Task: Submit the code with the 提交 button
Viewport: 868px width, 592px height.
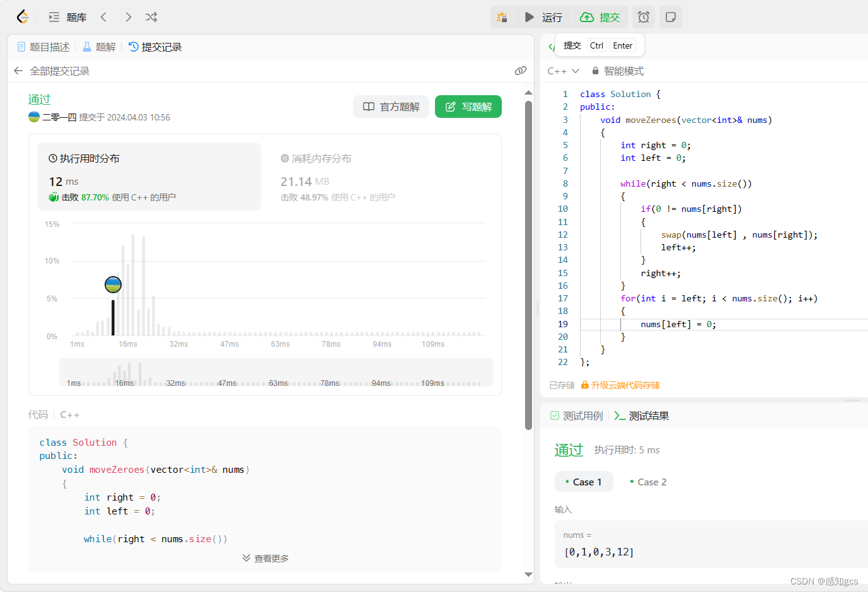Action: pyautogui.click(x=599, y=17)
